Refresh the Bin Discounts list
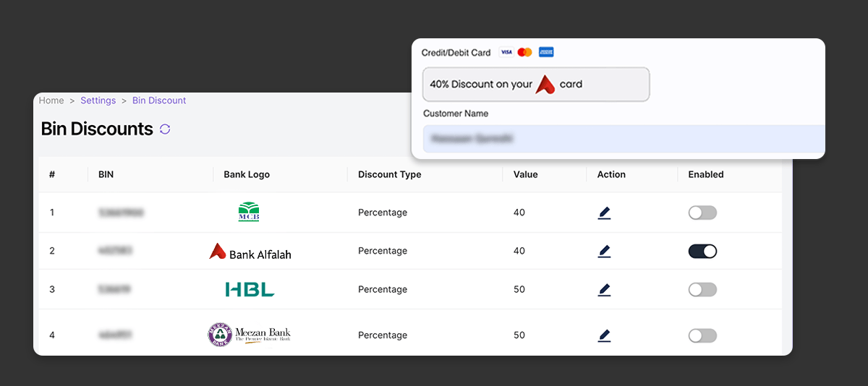 pyautogui.click(x=165, y=129)
